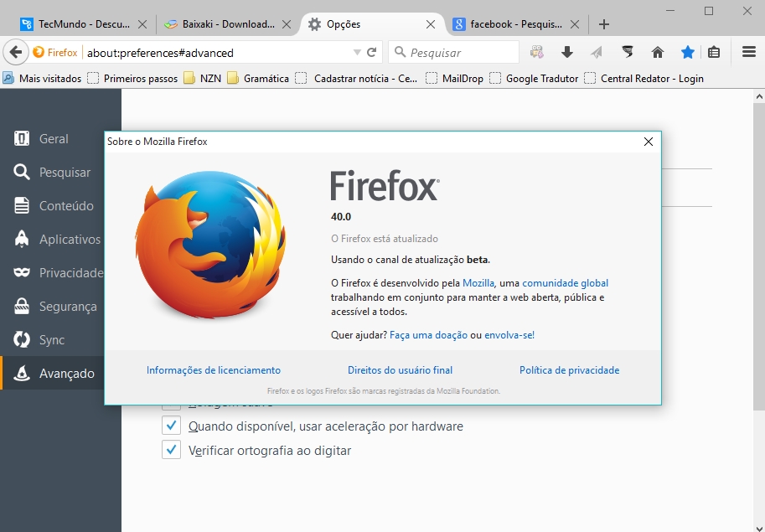Open the URL history dropdown arrow
The height and width of the screenshot is (532, 765).
(357, 52)
